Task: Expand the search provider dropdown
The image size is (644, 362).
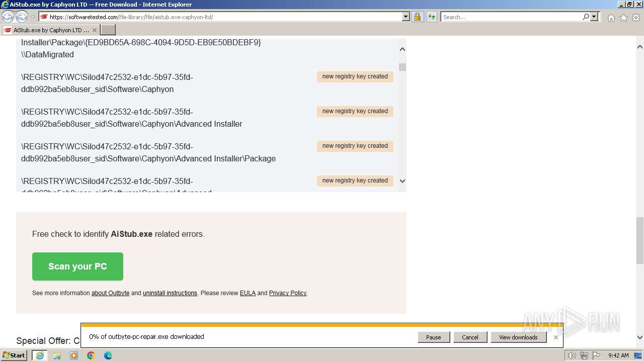Action: click(594, 17)
